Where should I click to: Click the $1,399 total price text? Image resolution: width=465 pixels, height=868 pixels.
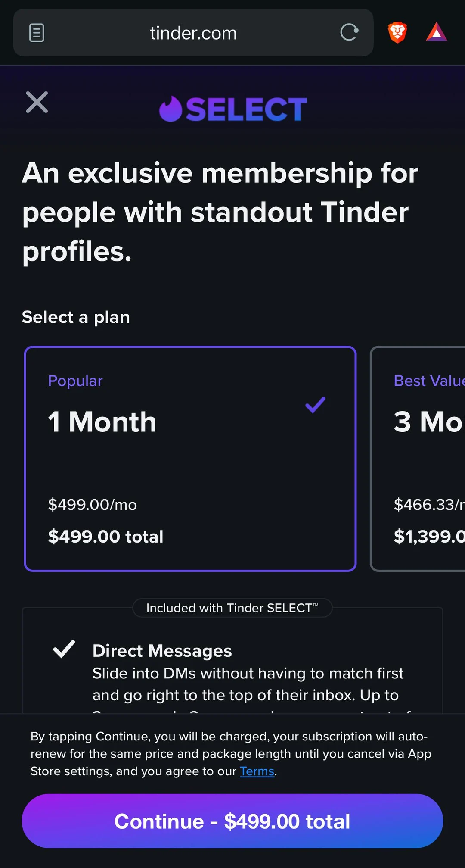[428, 536]
